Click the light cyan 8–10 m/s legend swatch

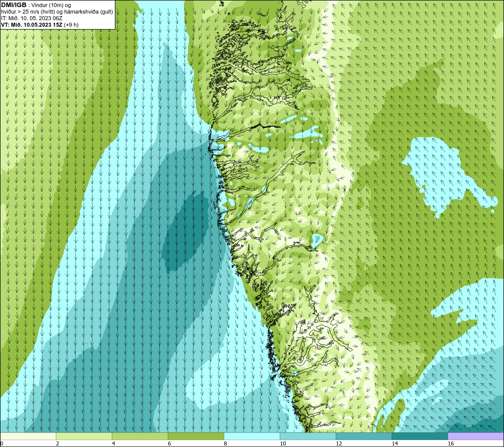(252, 436)
